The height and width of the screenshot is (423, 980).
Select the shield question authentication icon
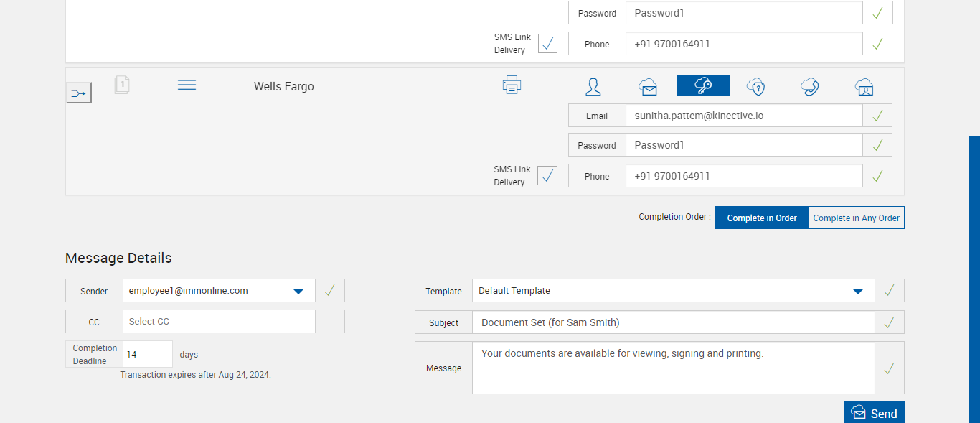click(x=755, y=87)
